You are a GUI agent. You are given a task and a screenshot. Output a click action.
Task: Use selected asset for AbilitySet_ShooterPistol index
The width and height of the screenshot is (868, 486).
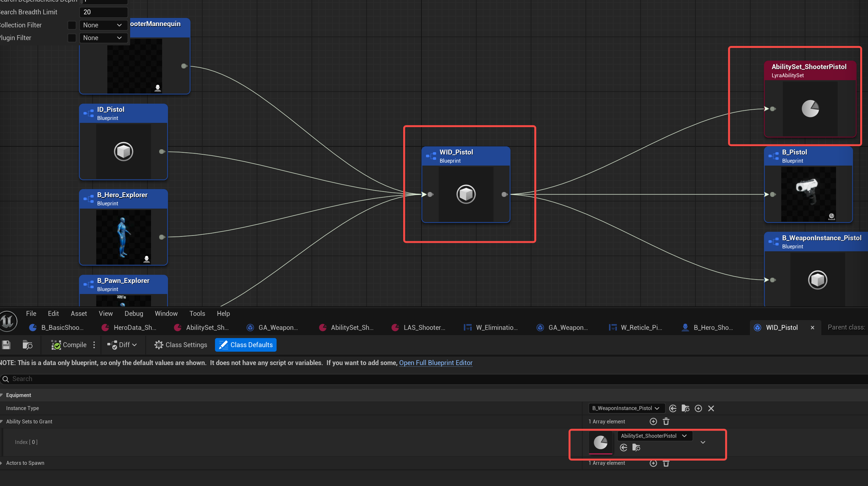(x=623, y=448)
